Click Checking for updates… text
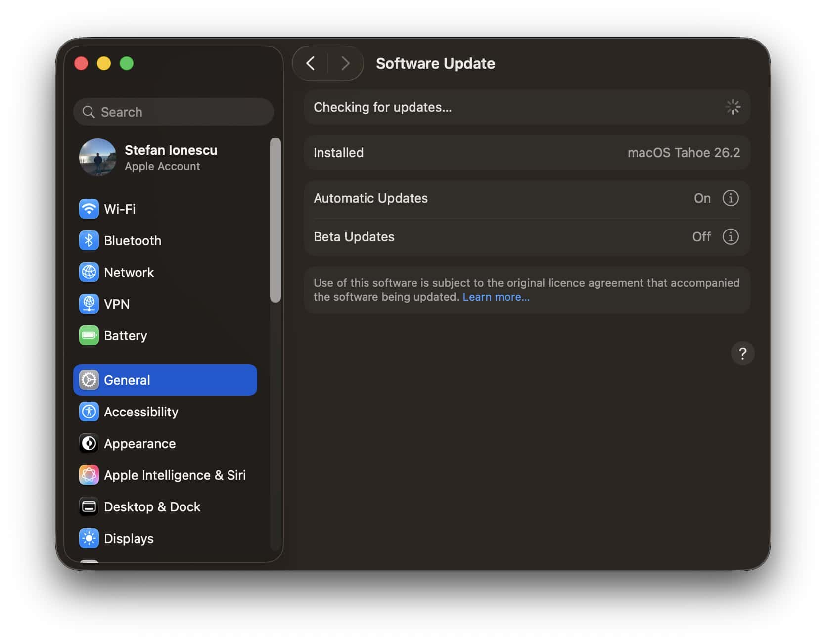This screenshot has height=644, width=826. [x=383, y=107]
